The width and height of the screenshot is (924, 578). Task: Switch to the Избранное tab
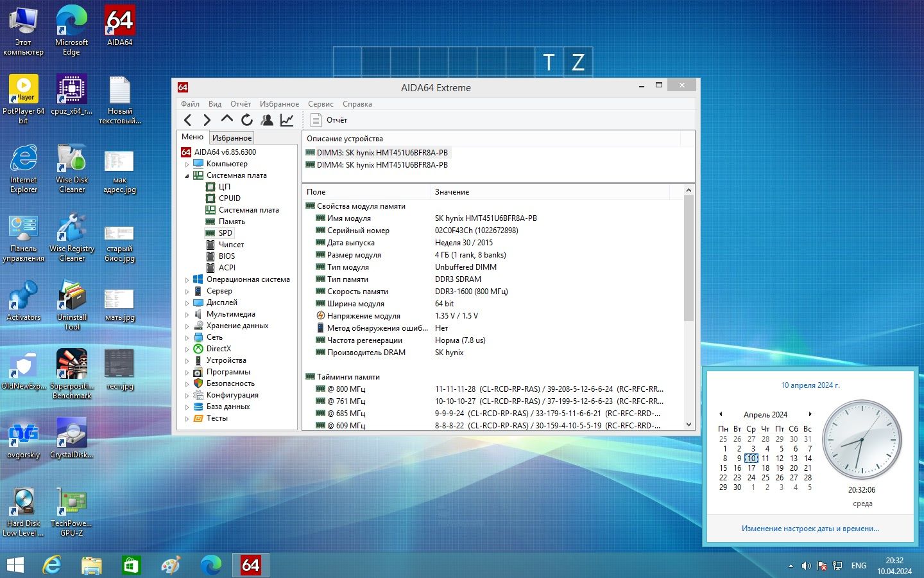coord(232,137)
